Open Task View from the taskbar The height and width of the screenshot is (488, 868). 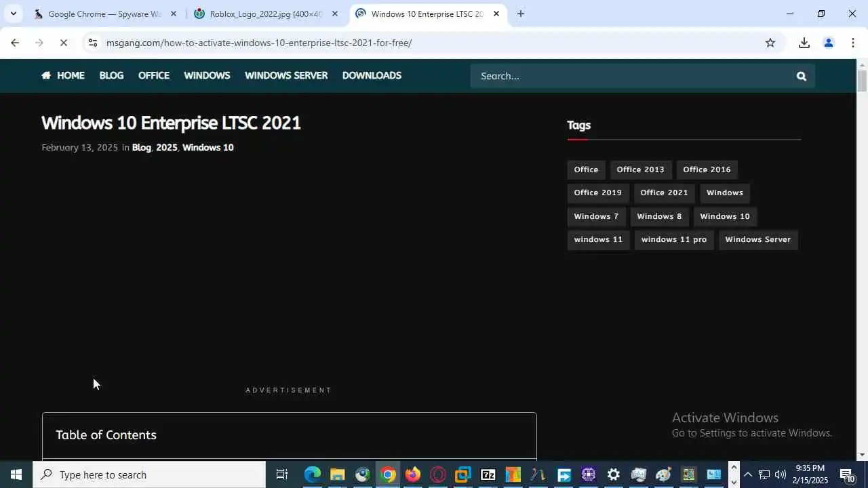point(282,474)
